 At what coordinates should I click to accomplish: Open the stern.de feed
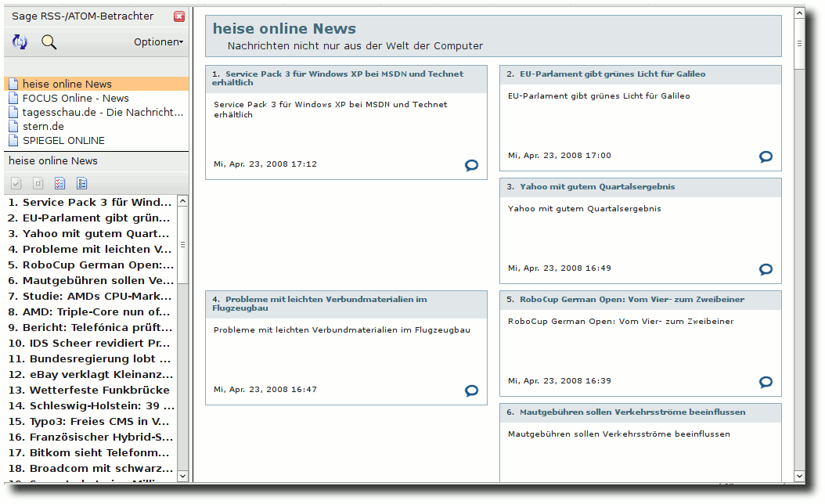tap(96, 126)
